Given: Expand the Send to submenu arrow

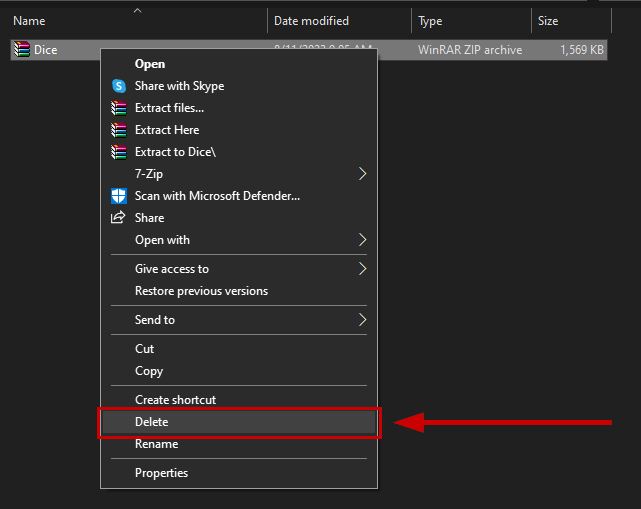Looking at the screenshot, I should point(362,320).
